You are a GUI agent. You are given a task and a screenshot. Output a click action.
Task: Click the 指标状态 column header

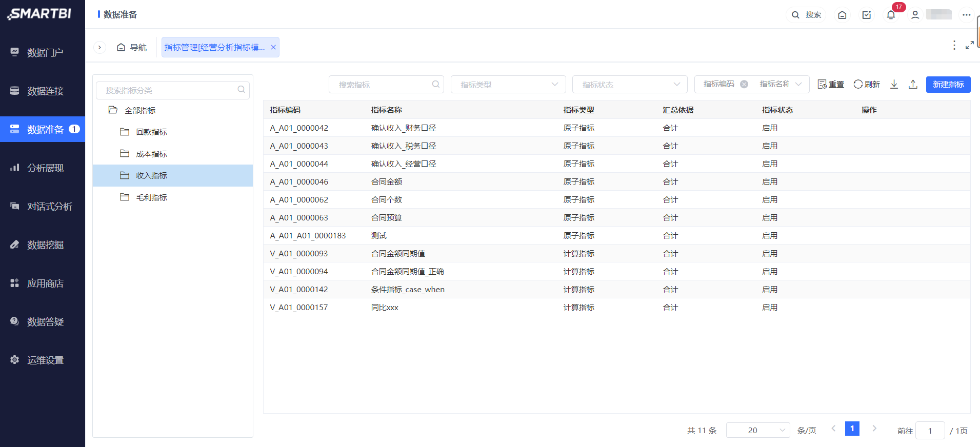click(777, 110)
